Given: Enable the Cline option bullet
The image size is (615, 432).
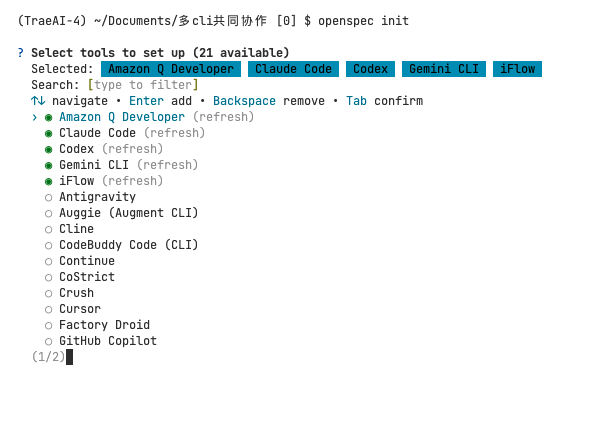Looking at the screenshot, I should (x=48, y=229).
